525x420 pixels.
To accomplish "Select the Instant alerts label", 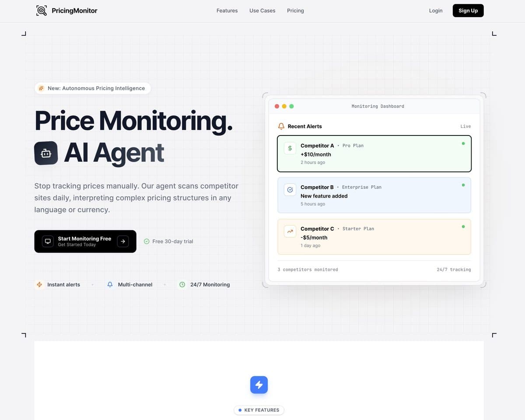I will tap(64, 285).
